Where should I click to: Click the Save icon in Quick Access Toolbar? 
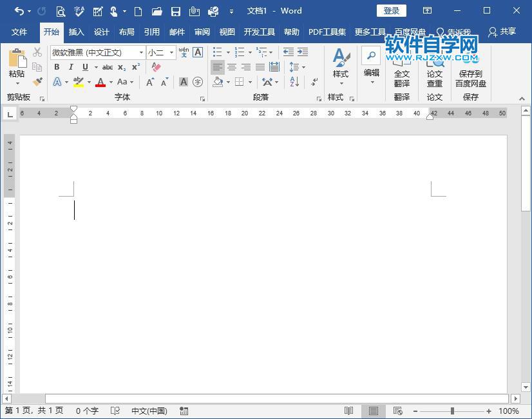tap(176, 11)
